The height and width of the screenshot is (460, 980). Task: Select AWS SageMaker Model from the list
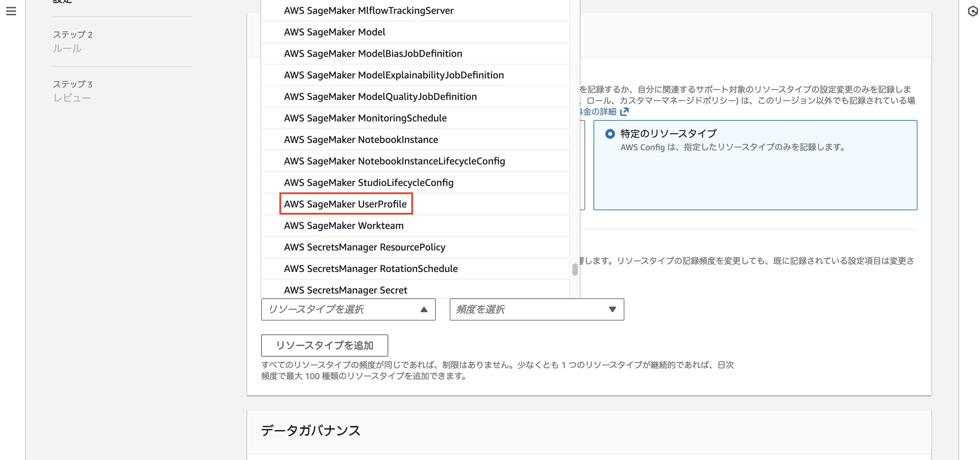335,32
